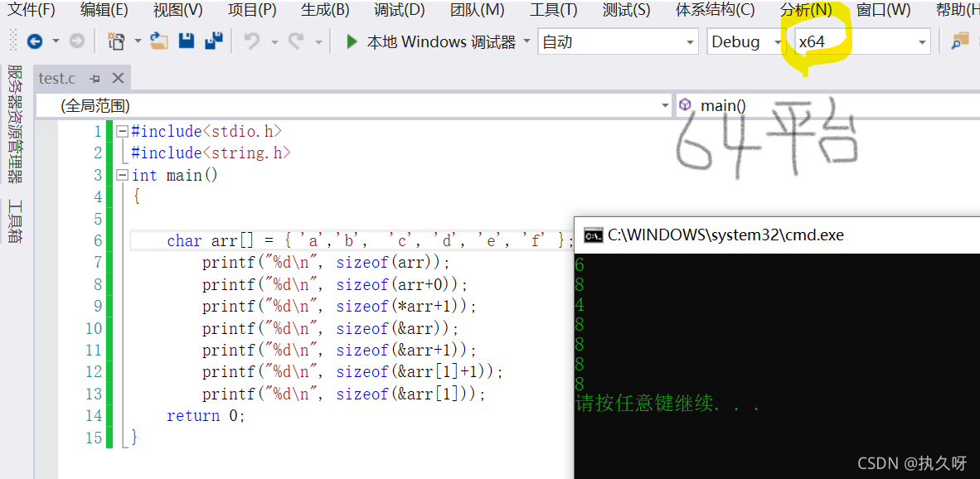This screenshot has width=980, height=479.
Task: Click the int main() declaration
Action: pyautogui.click(x=175, y=176)
